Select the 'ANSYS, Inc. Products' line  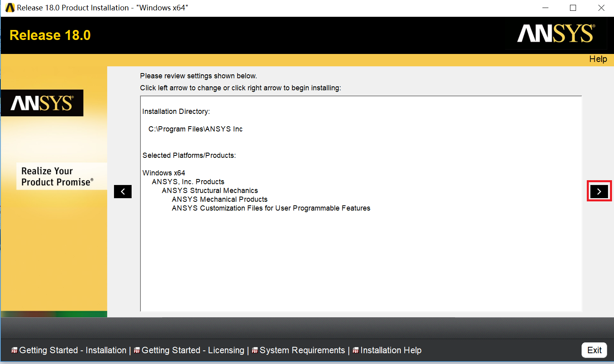coord(188,182)
